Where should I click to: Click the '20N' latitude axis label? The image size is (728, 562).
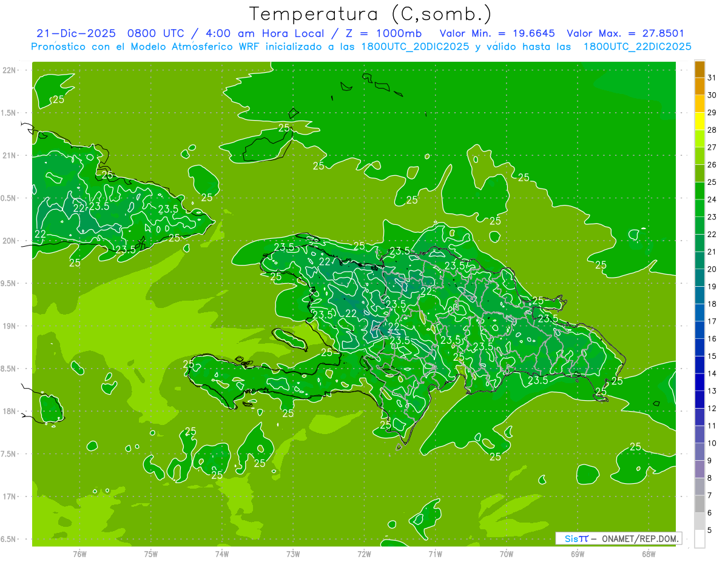click(x=9, y=241)
